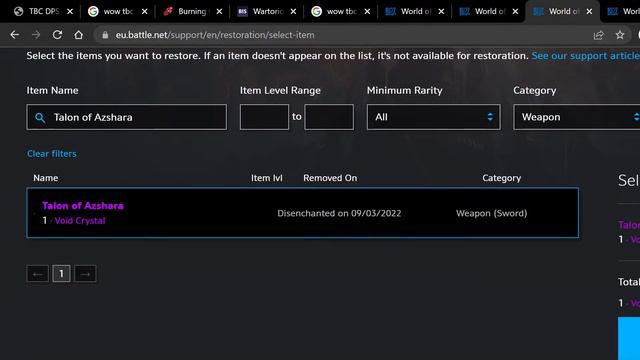Click the Removed On column header
640x360 pixels.
tap(330, 178)
